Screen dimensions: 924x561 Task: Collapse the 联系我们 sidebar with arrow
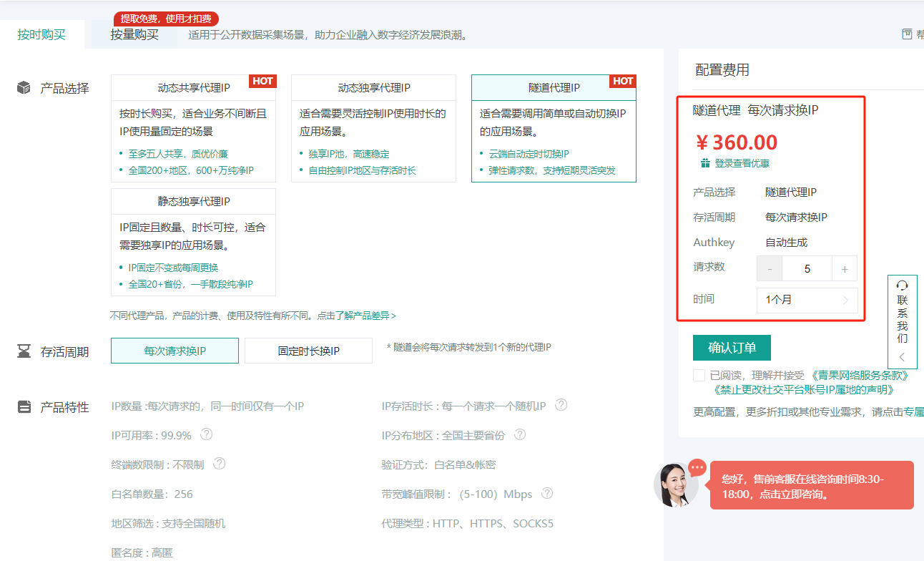tap(902, 356)
